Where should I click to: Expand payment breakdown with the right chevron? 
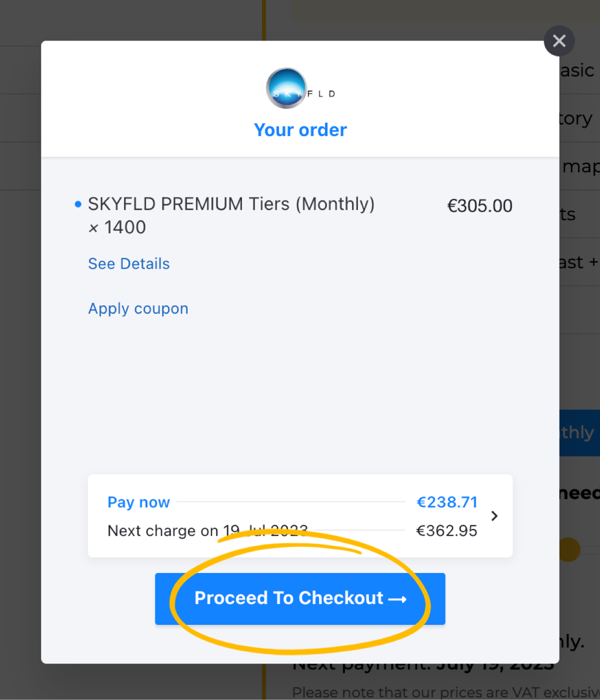[494, 516]
